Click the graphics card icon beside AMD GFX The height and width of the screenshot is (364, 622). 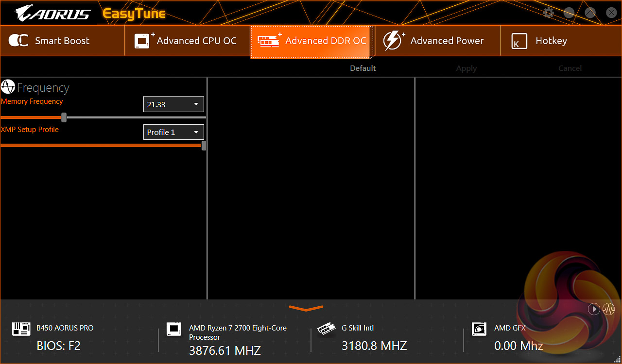tap(479, 329)
